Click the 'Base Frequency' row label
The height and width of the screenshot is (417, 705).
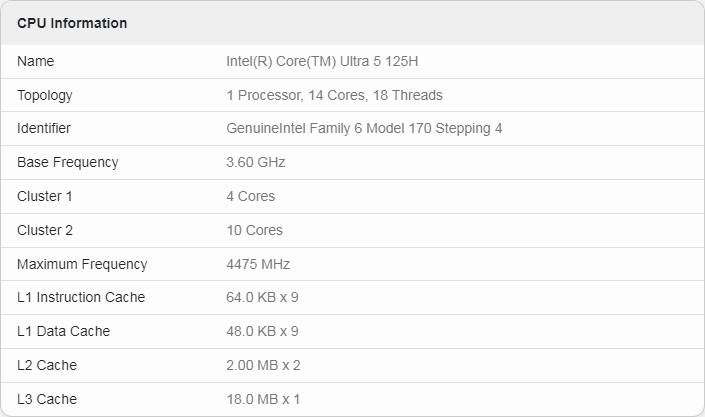[x=67, y=162]
